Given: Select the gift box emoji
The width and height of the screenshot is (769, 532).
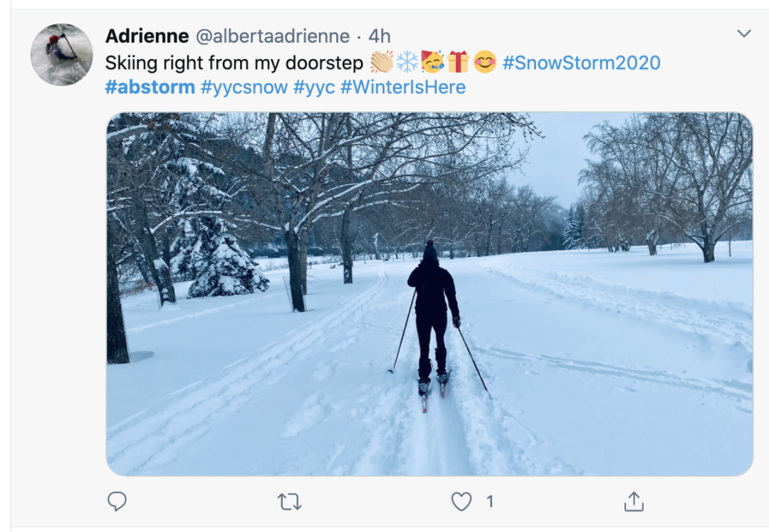Looking at the screenshot, I should coord(458,62).
